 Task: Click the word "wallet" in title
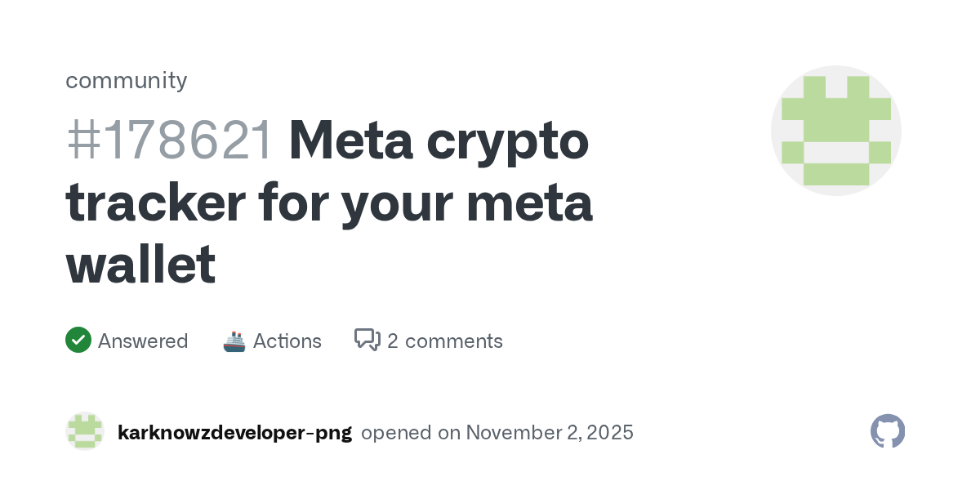tap(140, 265)
